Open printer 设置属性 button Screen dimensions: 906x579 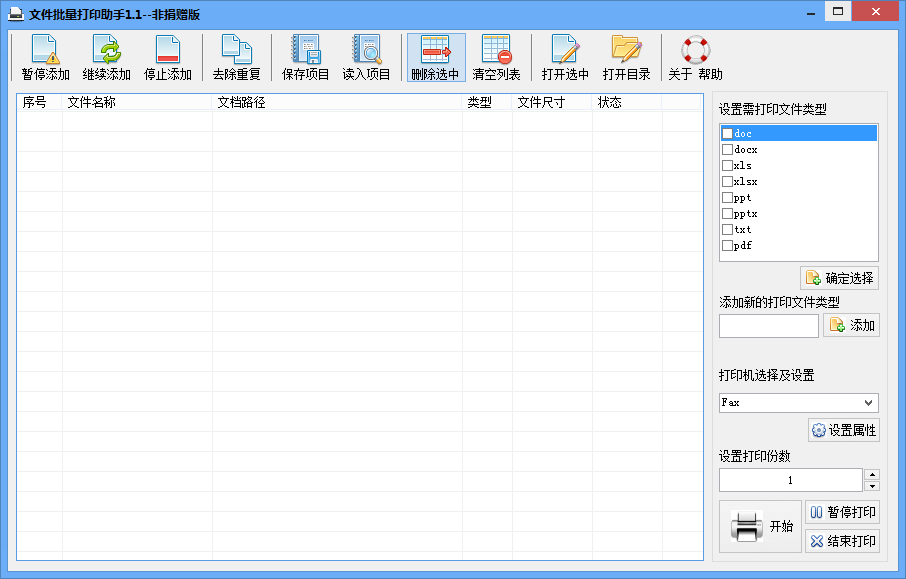pyautogui.click(x=844, y=430)
